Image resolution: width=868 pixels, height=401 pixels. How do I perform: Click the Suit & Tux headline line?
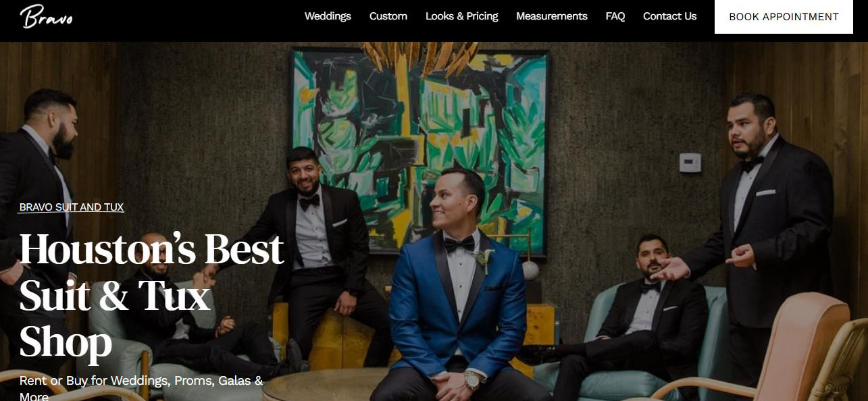pos(115,296)
